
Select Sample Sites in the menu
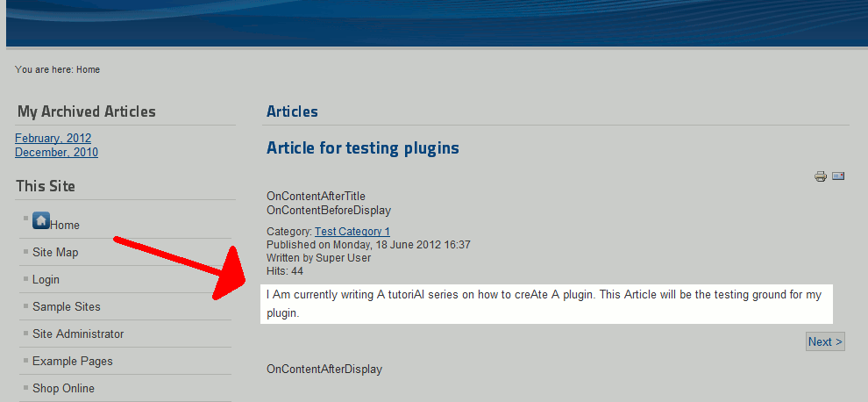point(67,307)
